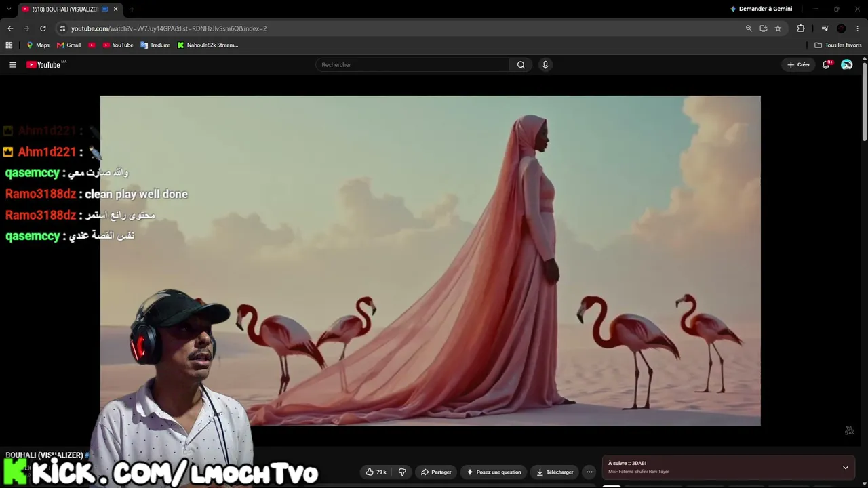This screenshot has width=868, height=488.
Task: Go forward with the browser forward arrow
Action: click(x=26, y=28)
